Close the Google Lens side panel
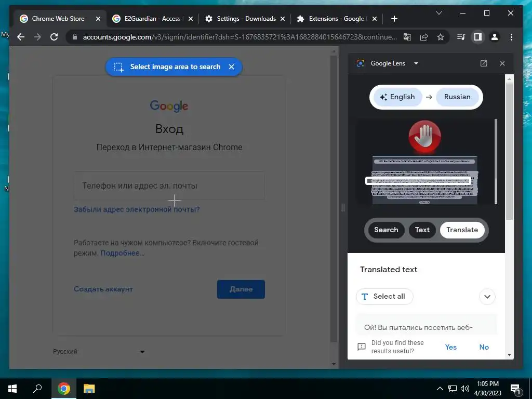Screen dimensions: 532x399 coord(502,63)
